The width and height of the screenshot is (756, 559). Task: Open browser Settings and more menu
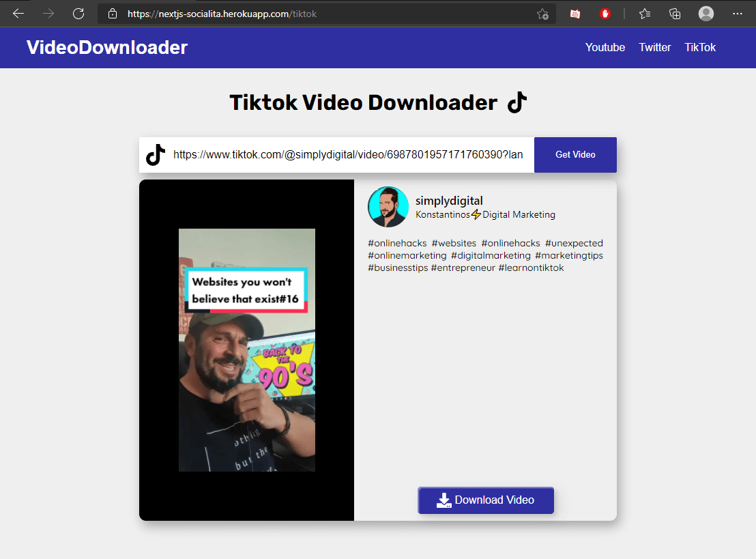coord(737,14)
